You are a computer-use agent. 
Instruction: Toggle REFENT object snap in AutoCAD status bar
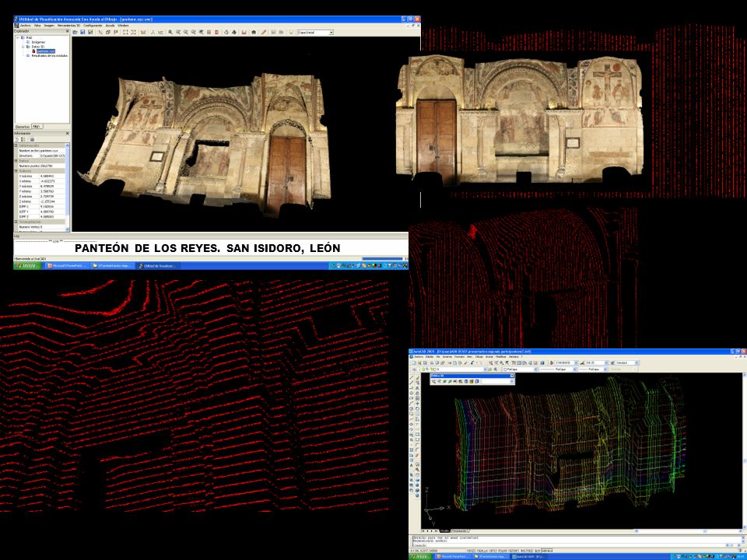coord(514,551)
